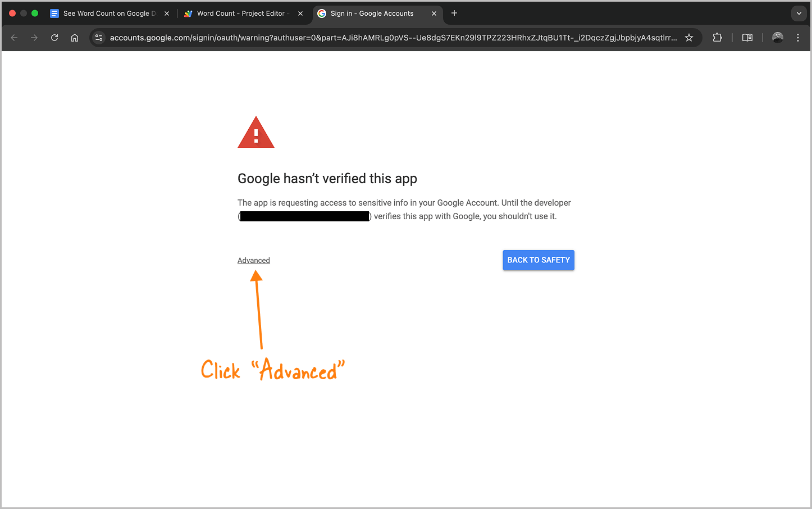
Task: Open the user profile avatar
Action: coord(778,38)
